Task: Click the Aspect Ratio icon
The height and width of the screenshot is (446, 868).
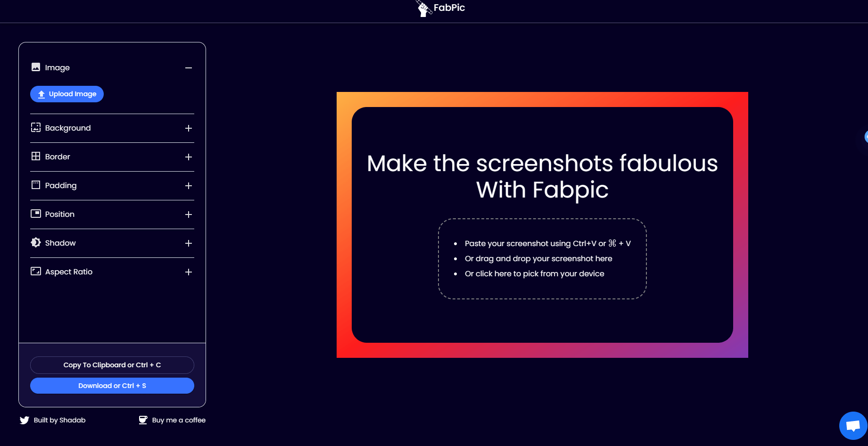Action: coord(36,271)
